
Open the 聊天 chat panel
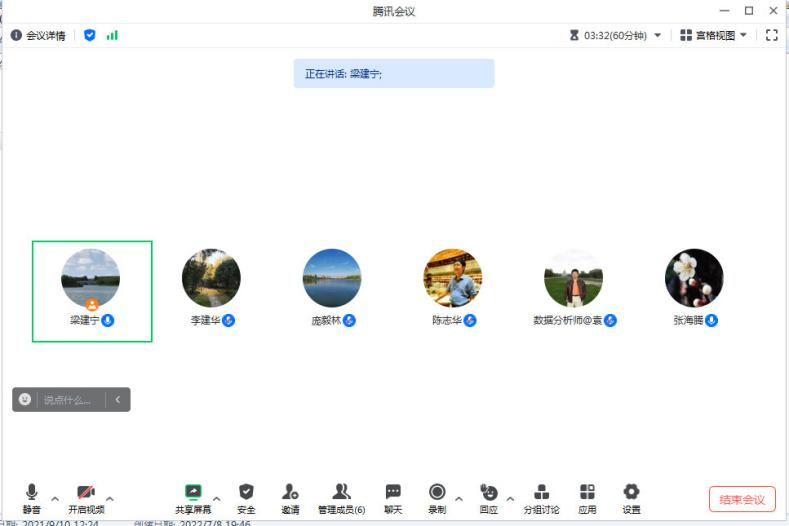tap(393, 492)
